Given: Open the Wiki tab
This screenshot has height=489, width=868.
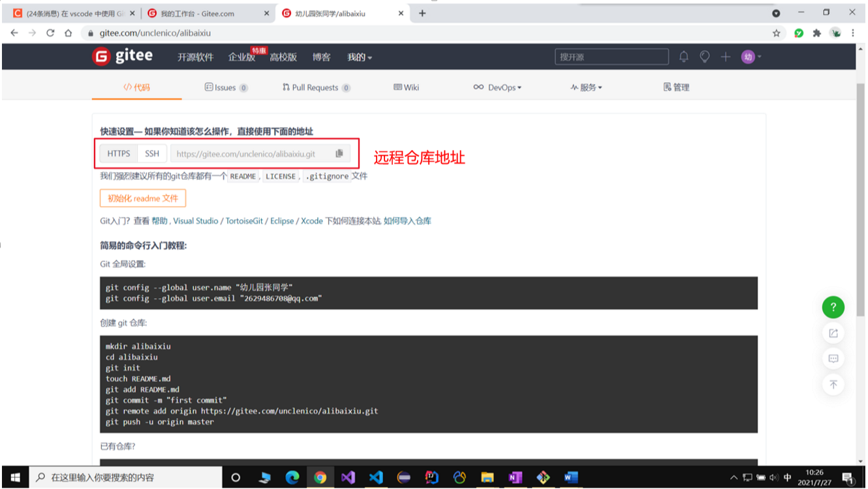Looking at the screenshot, I should [x=407, y=87].
